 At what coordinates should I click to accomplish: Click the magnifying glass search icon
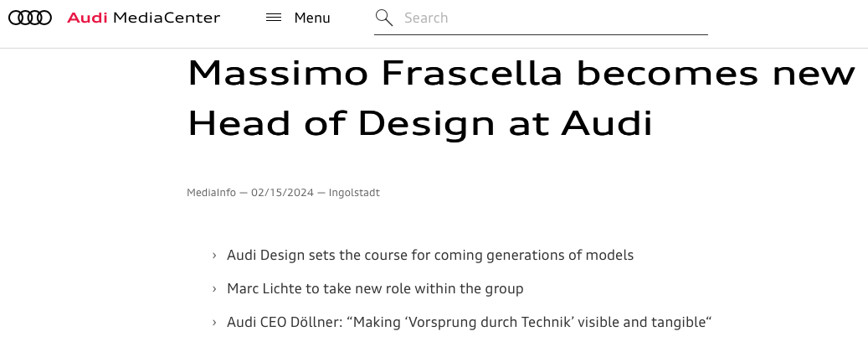pos(383,18)
